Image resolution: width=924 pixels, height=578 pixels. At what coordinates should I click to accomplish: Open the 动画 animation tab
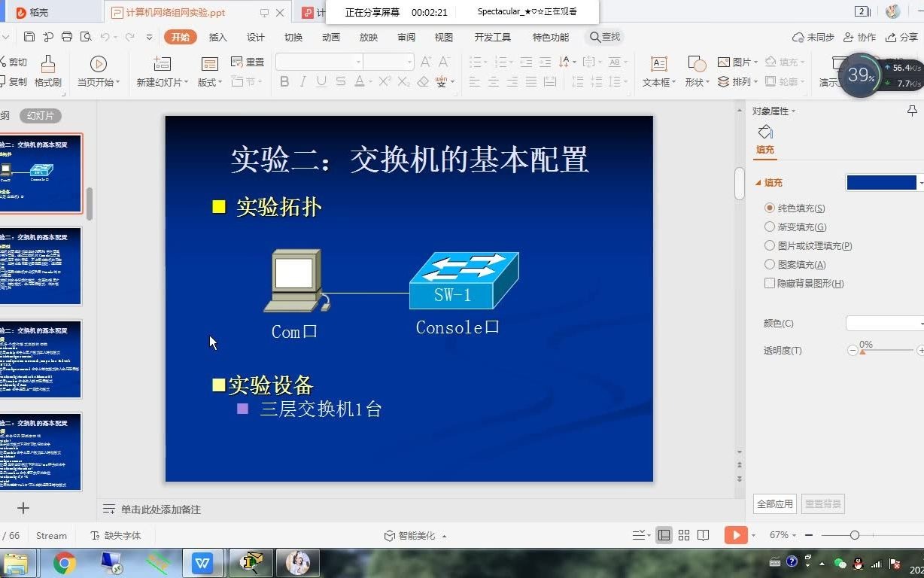click(330, 36)
